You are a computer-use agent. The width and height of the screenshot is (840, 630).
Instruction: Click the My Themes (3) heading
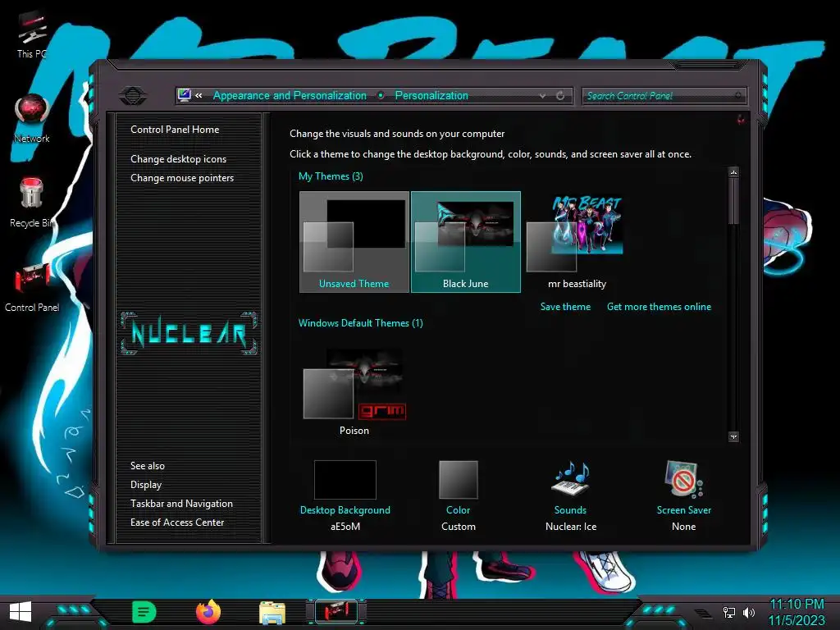[x=331, y=176]
